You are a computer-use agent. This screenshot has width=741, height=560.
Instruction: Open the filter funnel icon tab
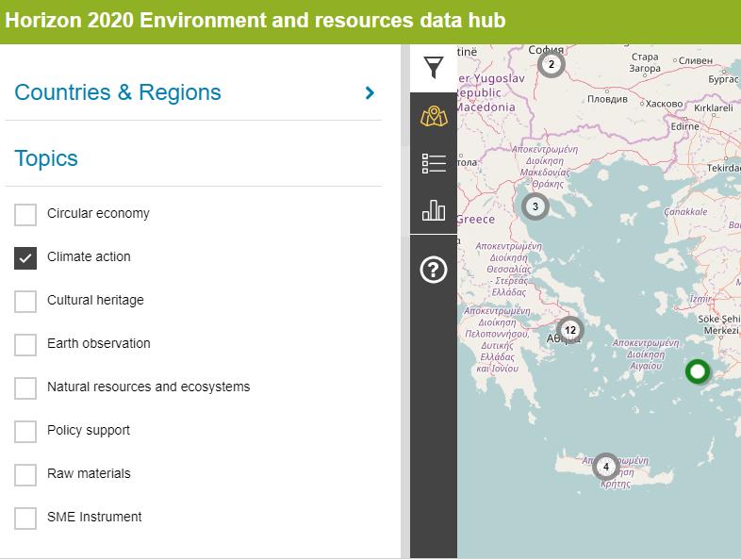coord(434,68)
